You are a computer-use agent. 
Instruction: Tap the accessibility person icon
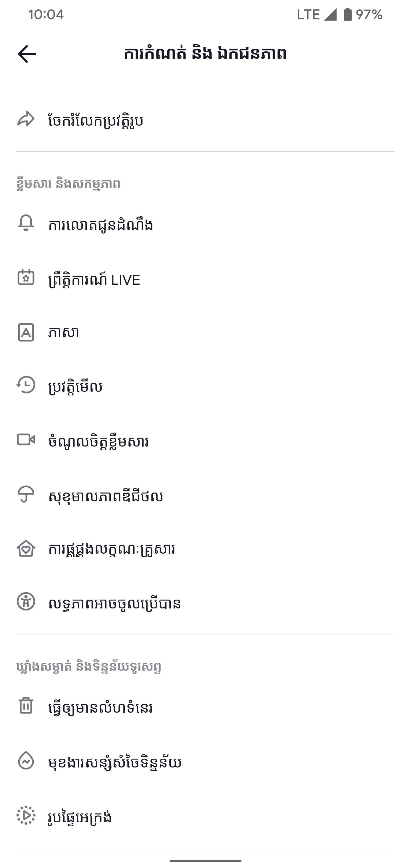click(x=26, y=602)
